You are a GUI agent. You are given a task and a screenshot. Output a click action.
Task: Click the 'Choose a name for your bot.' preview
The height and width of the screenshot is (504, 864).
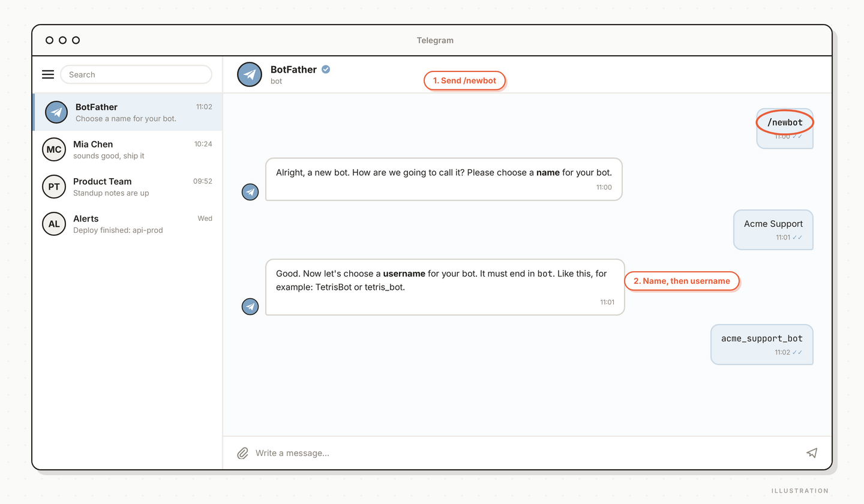click(126, 119)
